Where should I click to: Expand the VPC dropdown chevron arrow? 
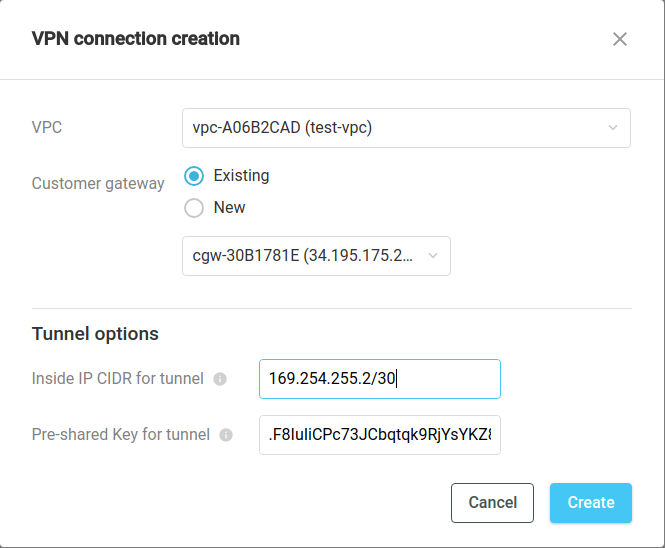(613, 127)
